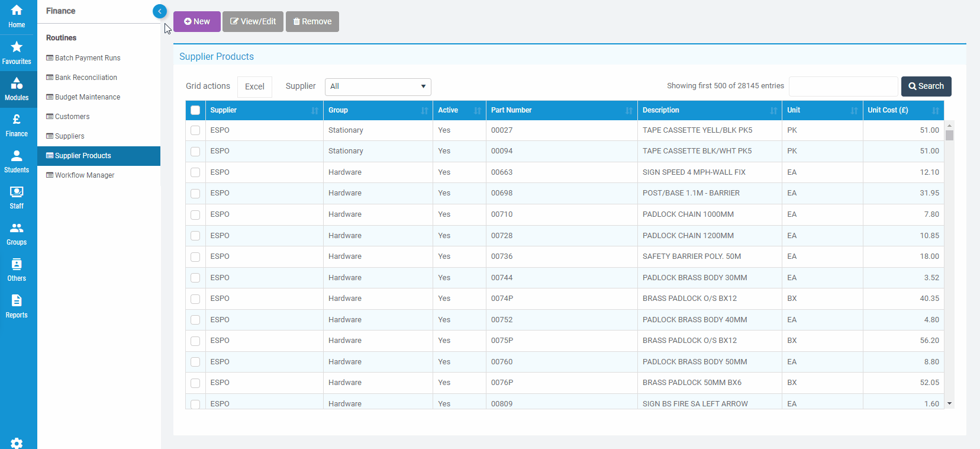Click Bank Reconciliation list icon

coord(50,78)
